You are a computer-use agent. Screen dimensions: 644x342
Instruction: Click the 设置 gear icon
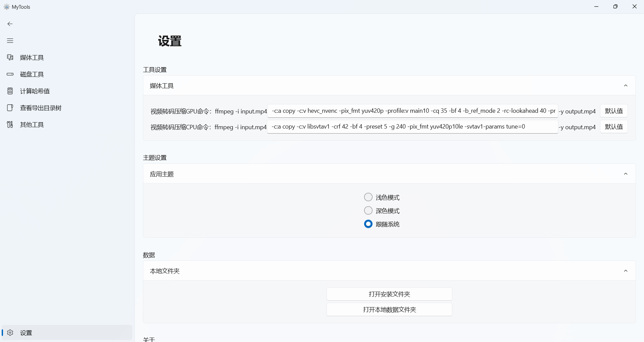10,333
